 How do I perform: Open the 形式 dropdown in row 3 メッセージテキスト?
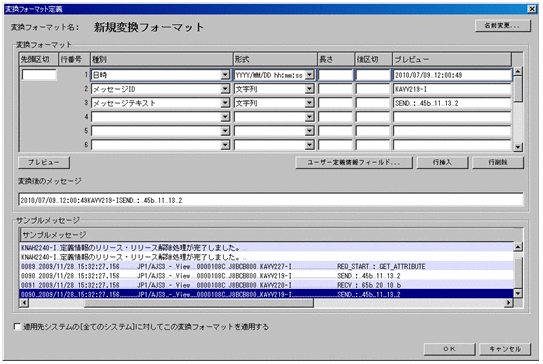310,103
